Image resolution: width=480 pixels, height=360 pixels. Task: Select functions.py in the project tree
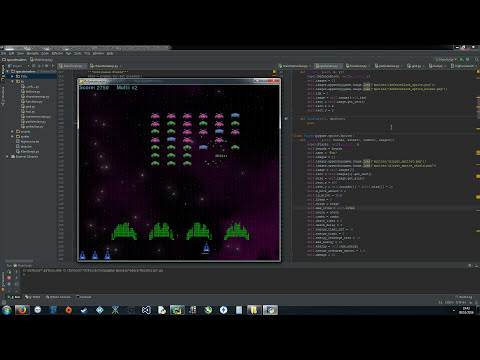31,101
